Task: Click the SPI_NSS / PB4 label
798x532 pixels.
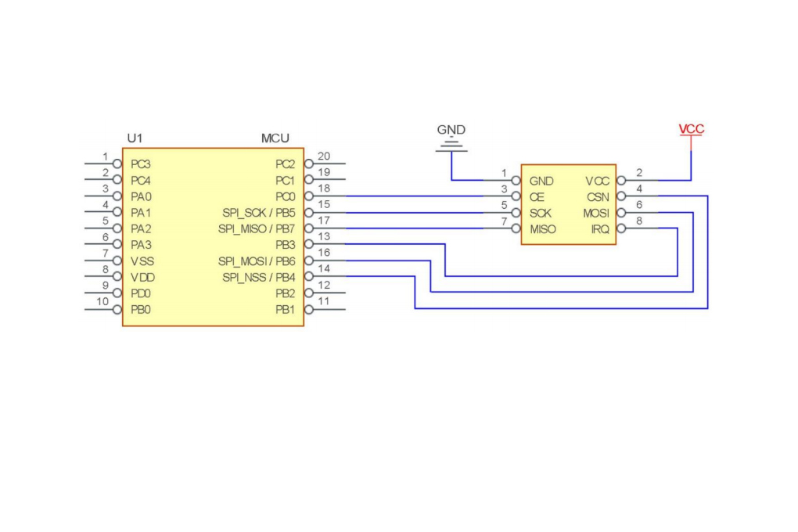Action: [258, 278]
